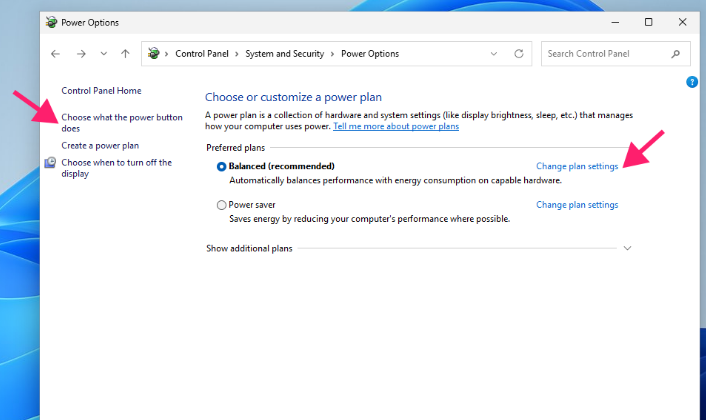Change plan settings for Power saver

coord(577,205)
